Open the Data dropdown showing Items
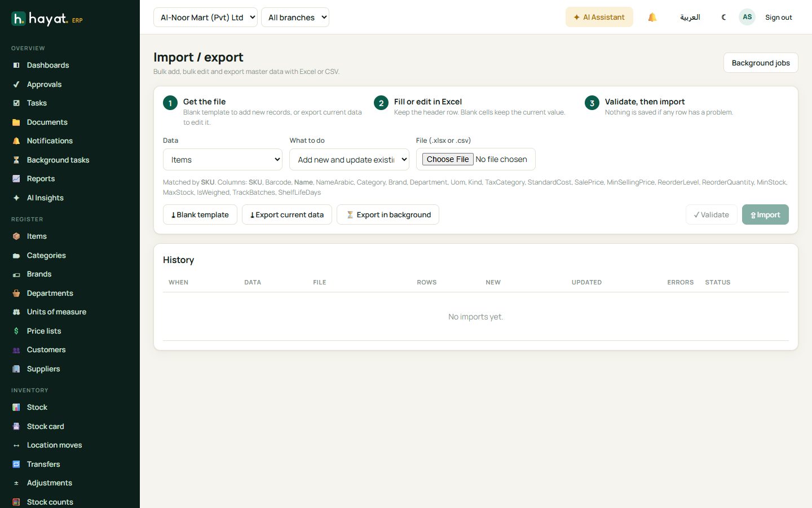Screen dimensions: 812x508 point(223,160)
